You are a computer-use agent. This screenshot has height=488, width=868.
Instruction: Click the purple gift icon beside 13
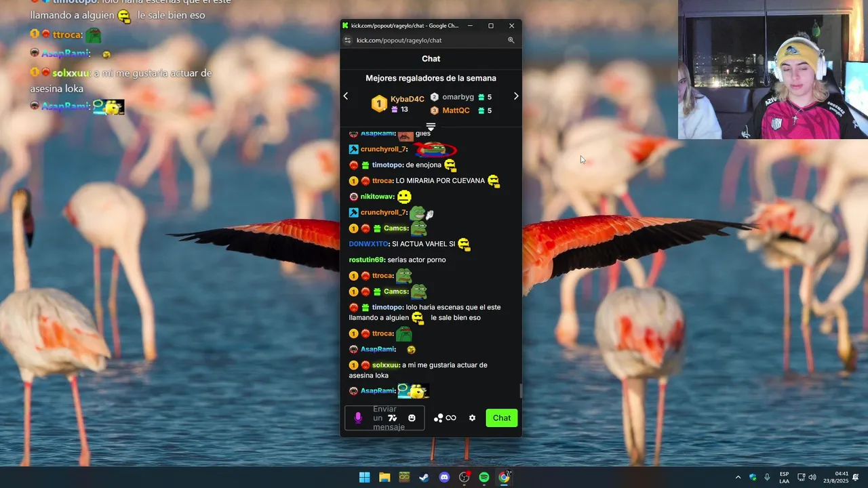395,109
